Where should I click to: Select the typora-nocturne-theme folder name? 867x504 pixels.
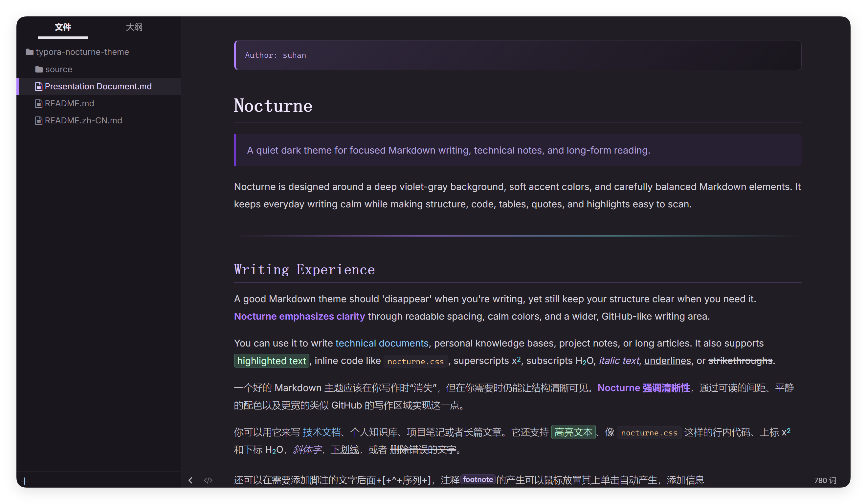82,52
